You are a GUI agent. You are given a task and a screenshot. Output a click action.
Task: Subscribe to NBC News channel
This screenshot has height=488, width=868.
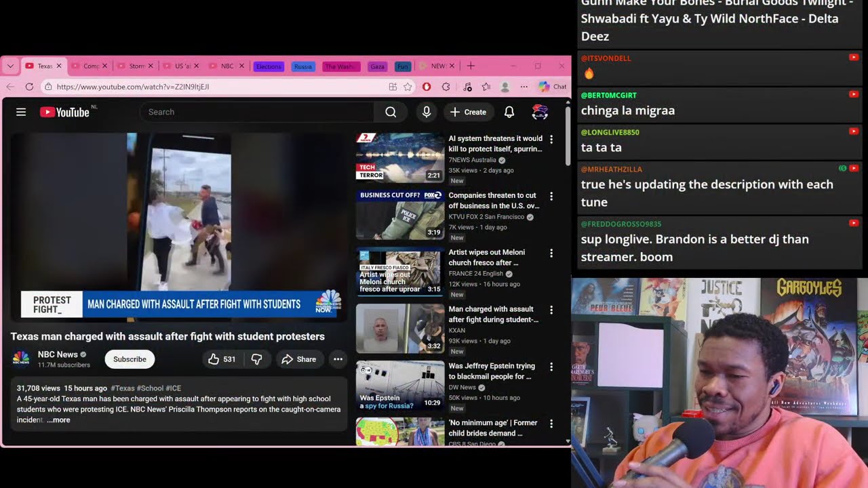[x=130, y=359]
